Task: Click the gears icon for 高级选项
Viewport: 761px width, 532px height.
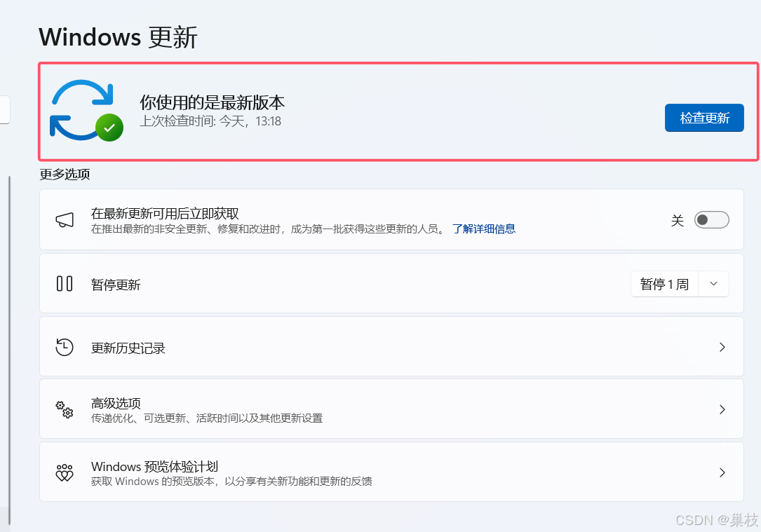Action: (65, 409)
